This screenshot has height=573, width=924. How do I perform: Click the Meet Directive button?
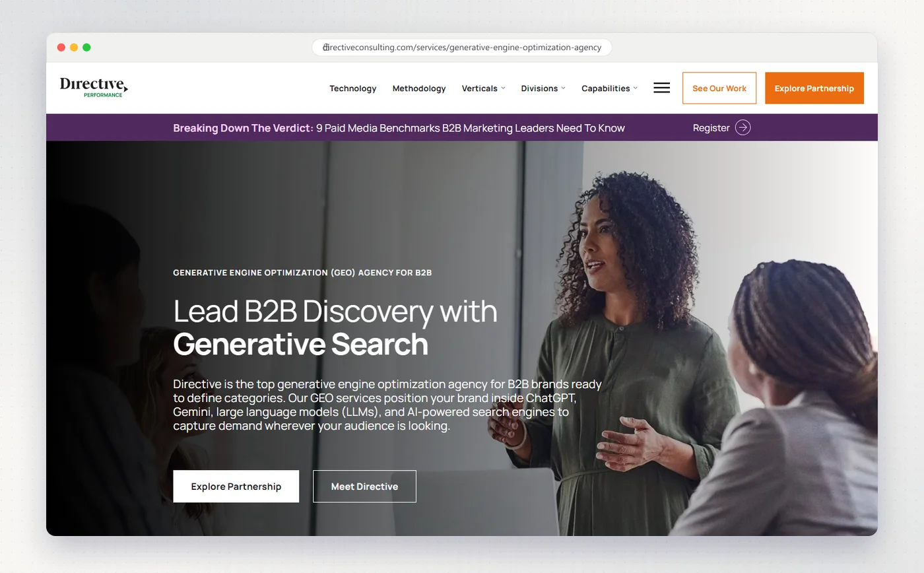point(364,487)
